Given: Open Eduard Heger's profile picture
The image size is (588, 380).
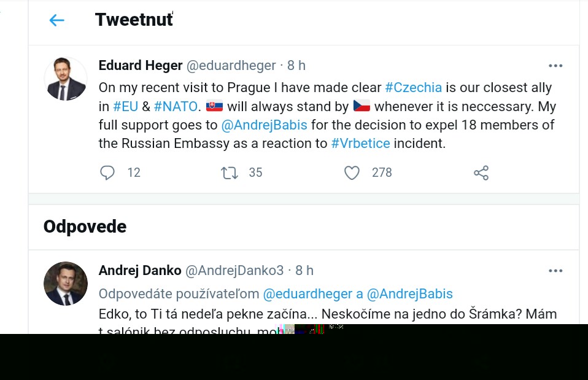Looking at the screenshot, I should click(66, 79).
